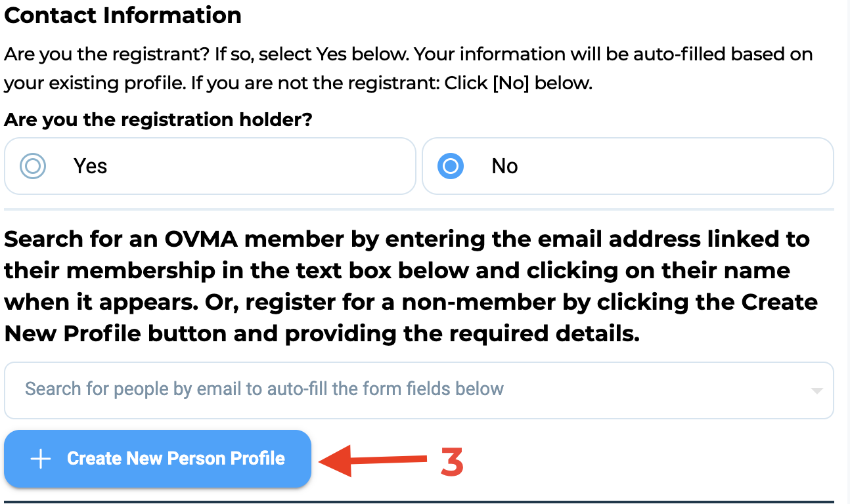
Task: Click the intro paragraph about the registrant
Action: coord(409,68)
